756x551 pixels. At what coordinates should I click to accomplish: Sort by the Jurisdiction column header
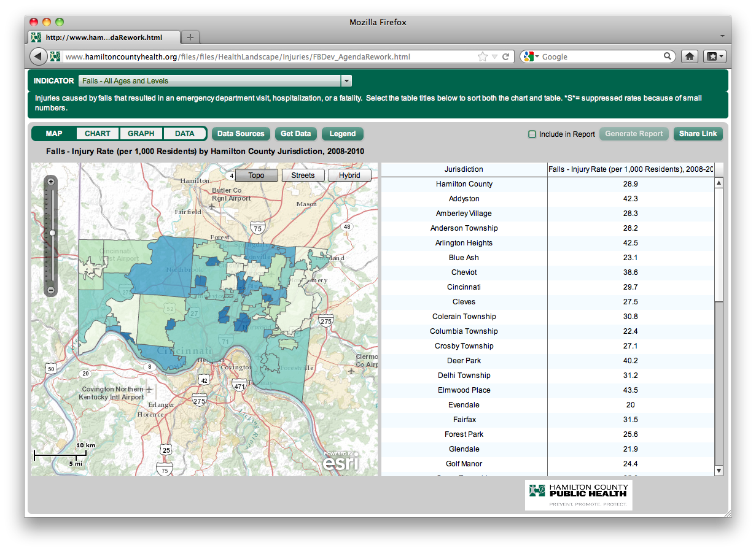tap(464, 169)
